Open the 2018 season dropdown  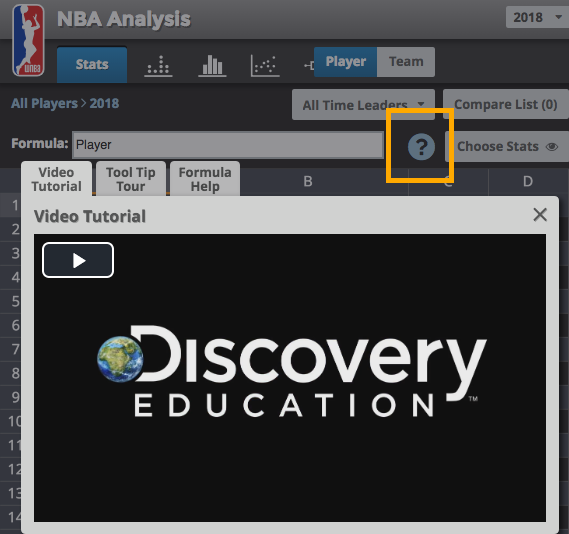click(537, 17)
